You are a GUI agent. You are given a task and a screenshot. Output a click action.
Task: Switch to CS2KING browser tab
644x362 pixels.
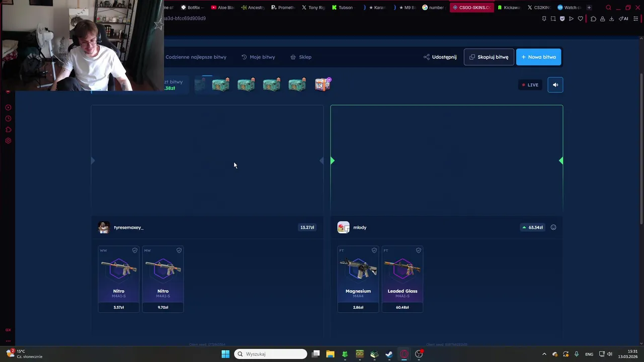(539, 8)
